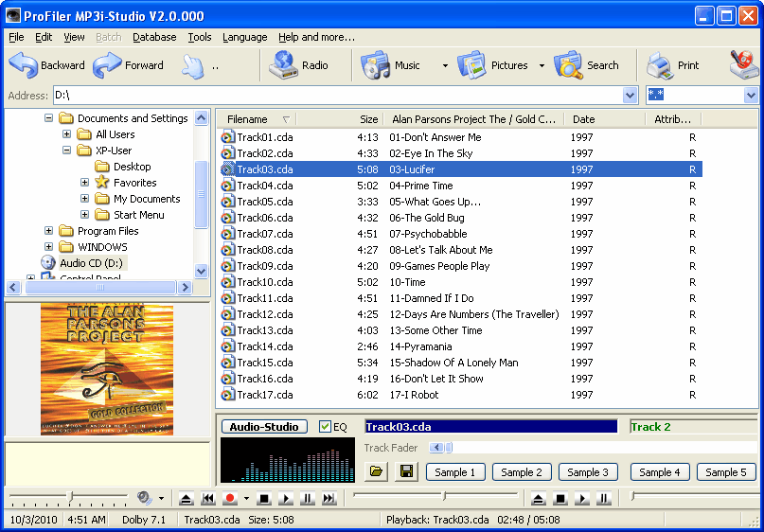Screen dimensions: 764x532
Task: Click the Backward navigation arrow icon
Action: point(23,65)
